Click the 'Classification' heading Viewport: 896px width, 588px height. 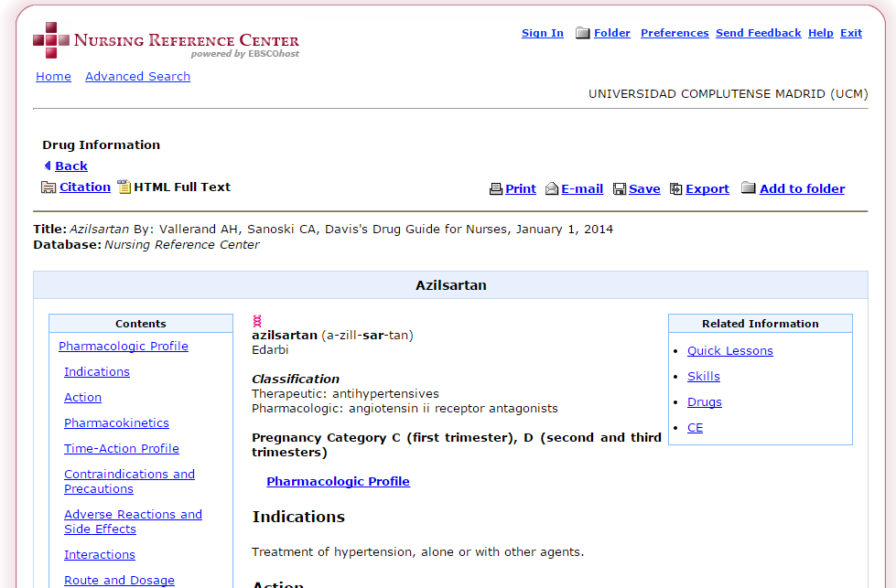tap(296, 380)
